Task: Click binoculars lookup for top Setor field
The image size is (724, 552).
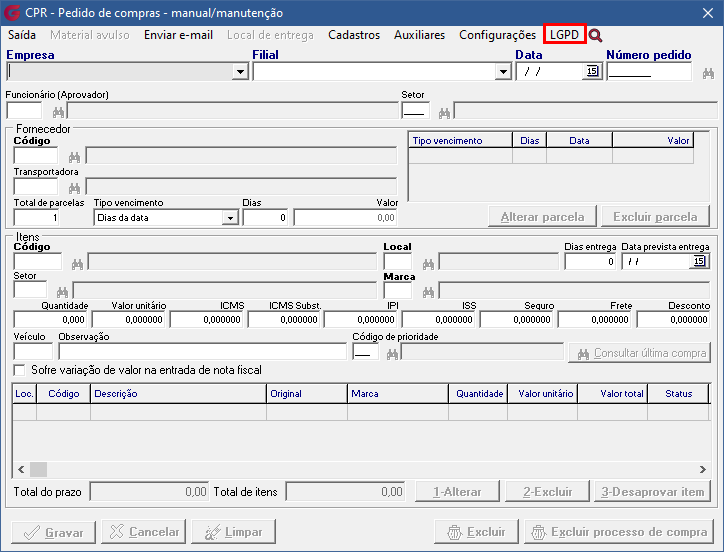Action: (x=444, y=113)
